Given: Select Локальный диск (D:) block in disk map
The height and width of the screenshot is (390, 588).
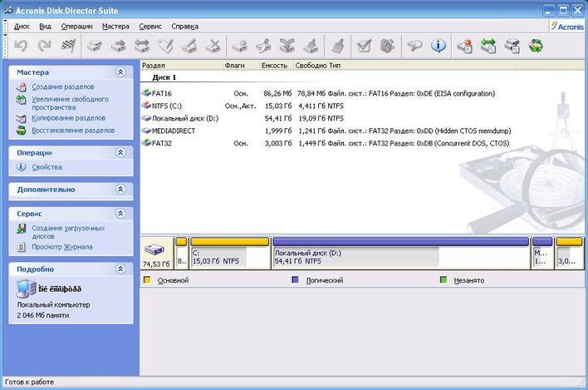Looking at the screenshot, I should point(401,256).
